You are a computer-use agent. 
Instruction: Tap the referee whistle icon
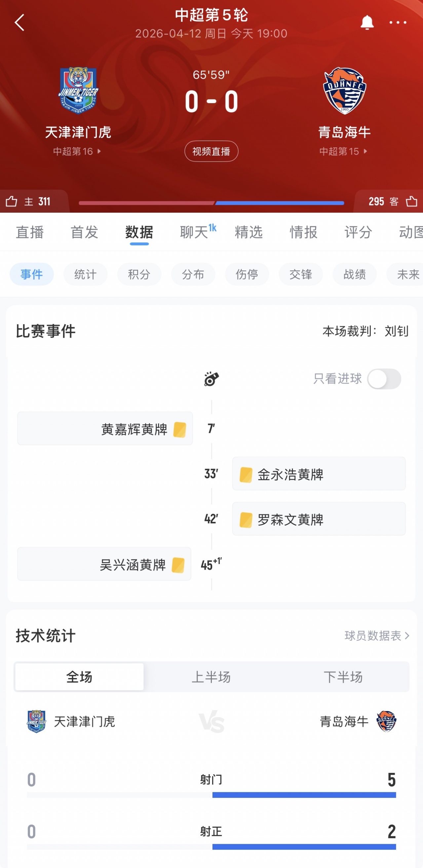(x=211, y=379)
